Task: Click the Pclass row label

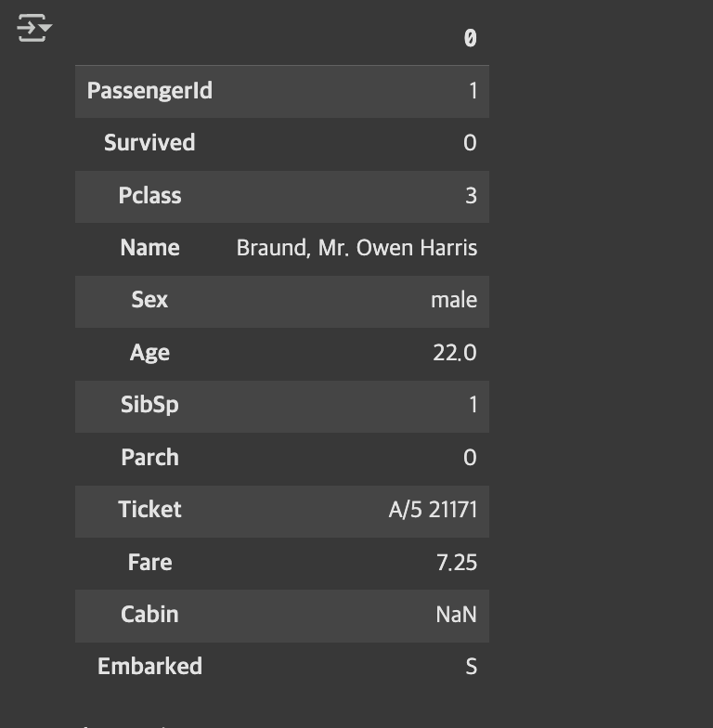Action: point(149,195)
